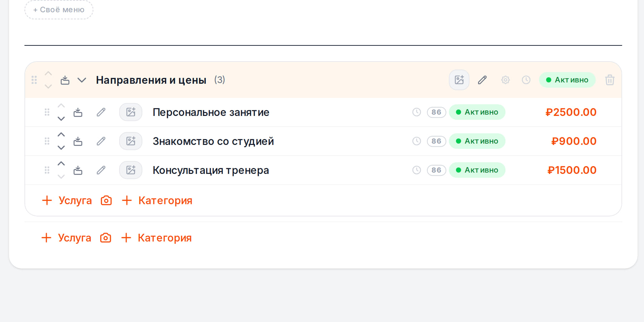
Task: Move 'Консультация тренера' up with arrow
Action: 61,164
